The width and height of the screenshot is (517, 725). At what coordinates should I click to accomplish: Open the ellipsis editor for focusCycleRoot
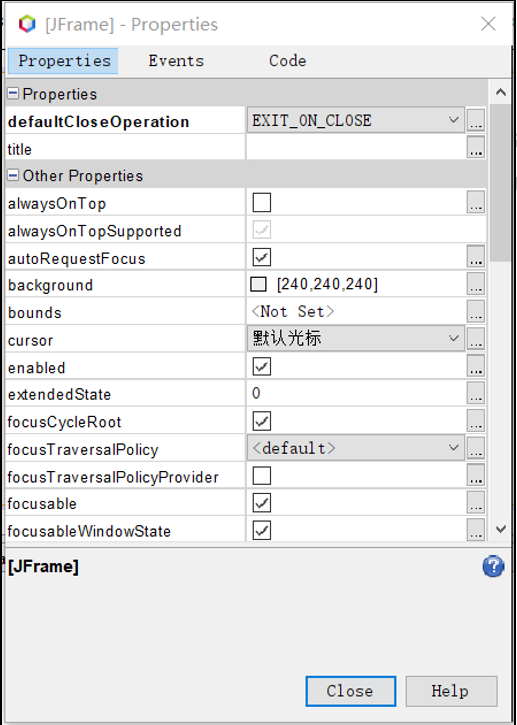click(476, 421)
